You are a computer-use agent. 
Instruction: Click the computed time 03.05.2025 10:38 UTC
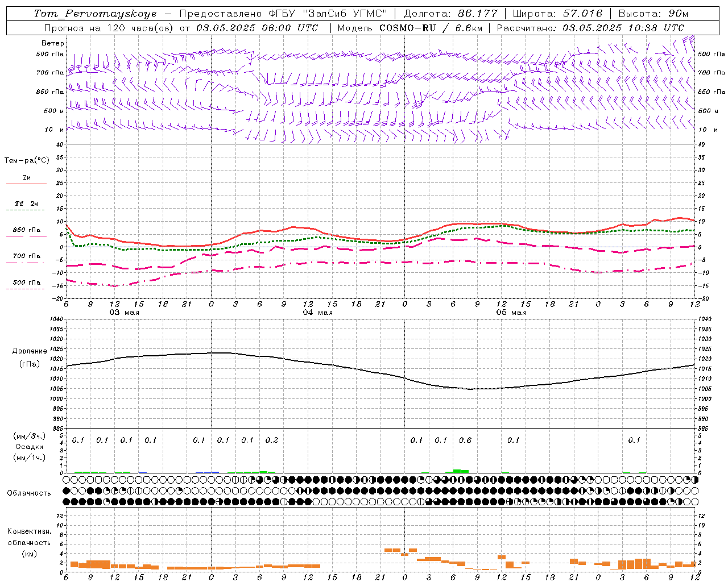623,28
